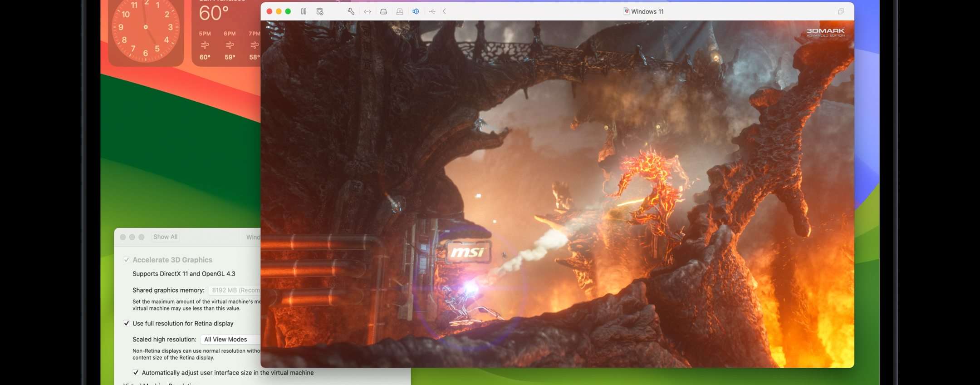Pause the Windows 11 virtual machine
Screen dimensions: 980x385
click(x=304, y=11)
